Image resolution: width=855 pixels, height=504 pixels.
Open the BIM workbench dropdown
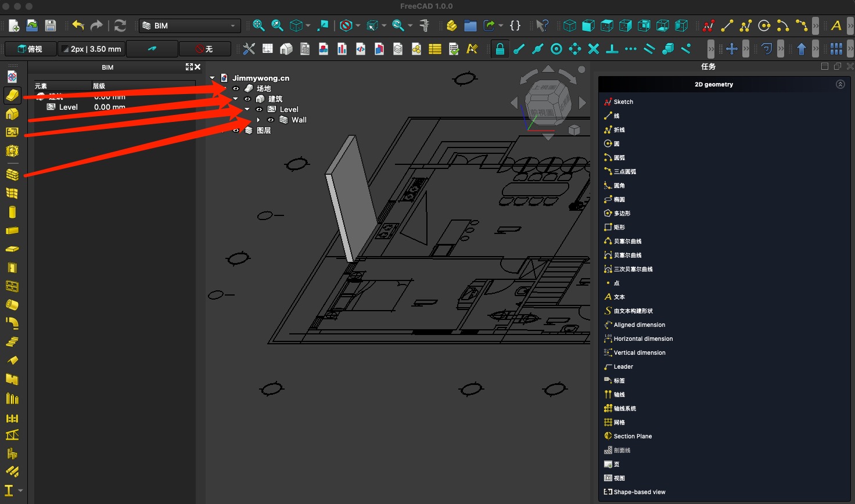pos(190,26)
